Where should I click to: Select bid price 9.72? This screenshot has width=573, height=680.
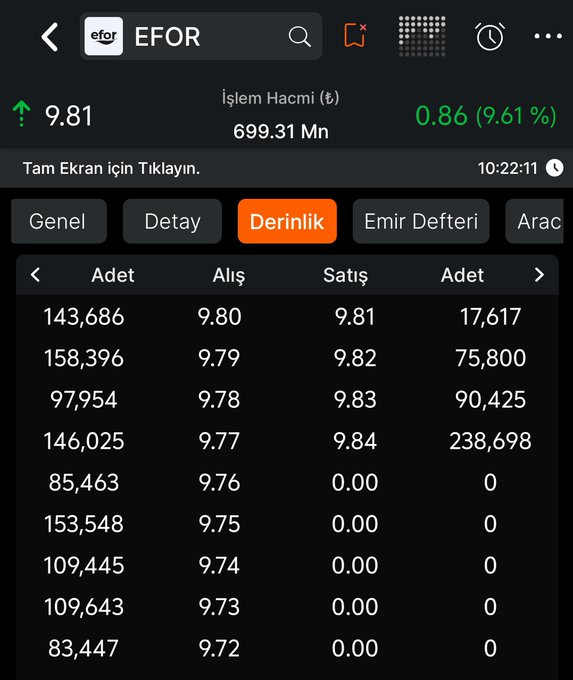click(219, 648)
